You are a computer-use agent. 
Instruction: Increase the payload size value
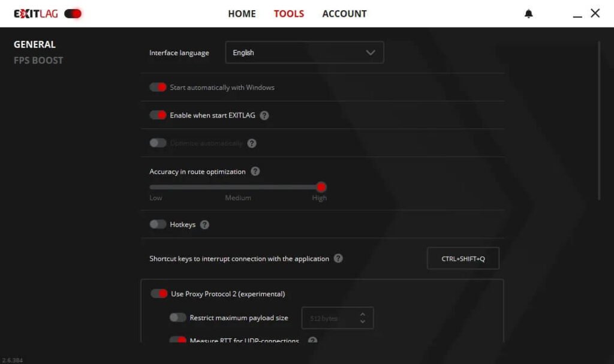(x=363, y=314)
